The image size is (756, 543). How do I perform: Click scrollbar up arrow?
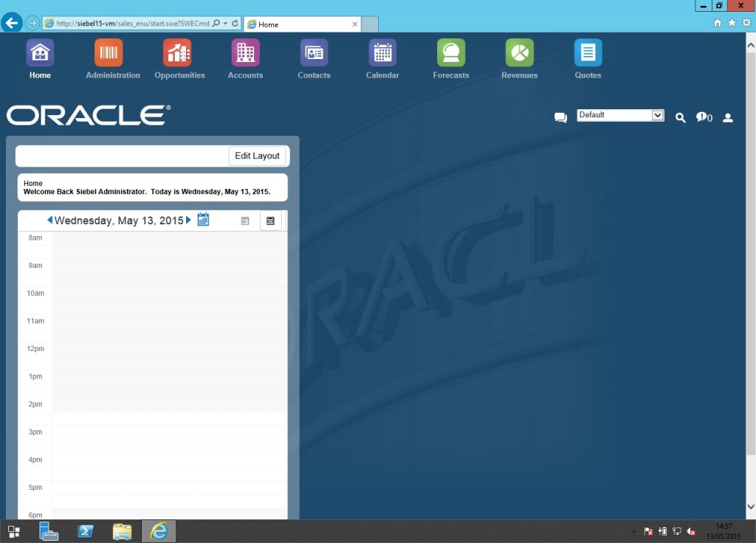pos(751,45)
